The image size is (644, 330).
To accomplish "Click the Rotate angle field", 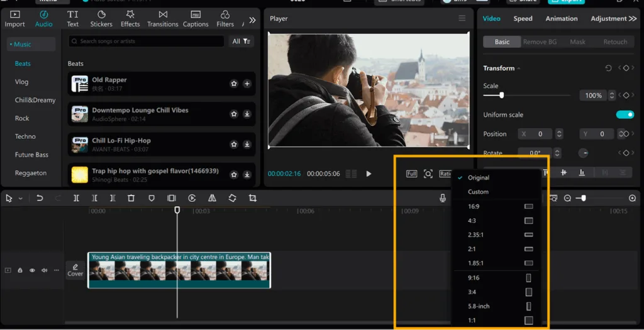I will tap(535, 153).
